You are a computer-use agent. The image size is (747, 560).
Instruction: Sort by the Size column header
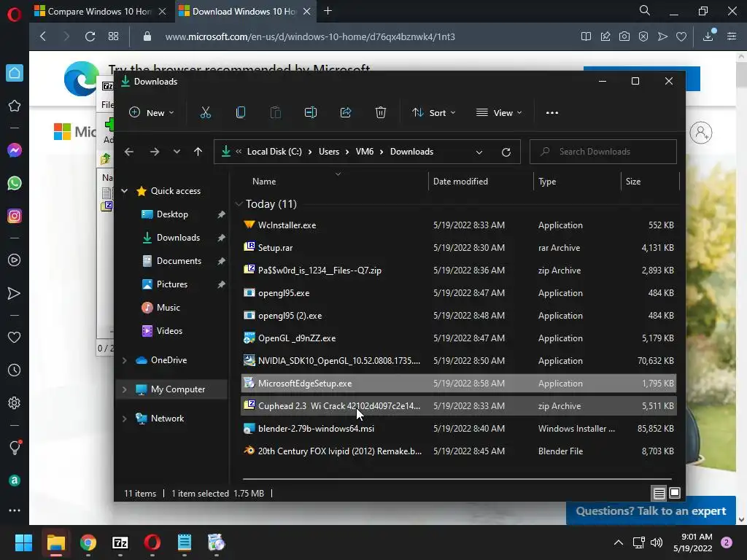(633, 182)
